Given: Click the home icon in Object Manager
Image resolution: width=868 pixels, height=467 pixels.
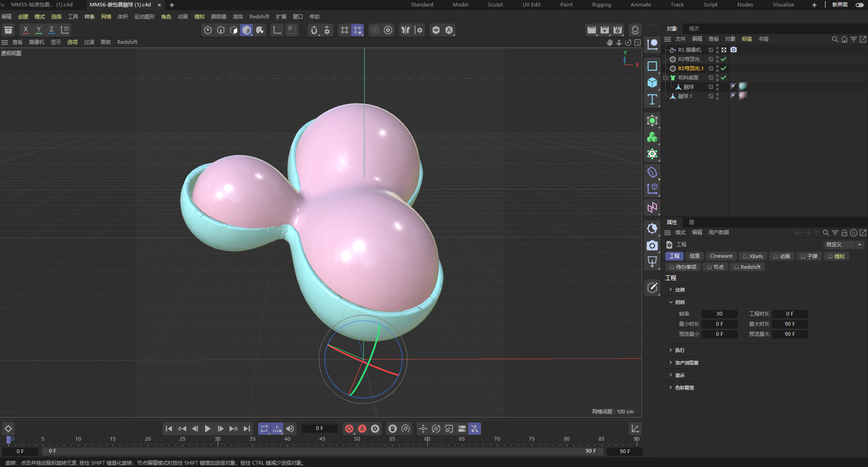Looking at the screenshot, I should pyautogui.click(x=844, y=39).
